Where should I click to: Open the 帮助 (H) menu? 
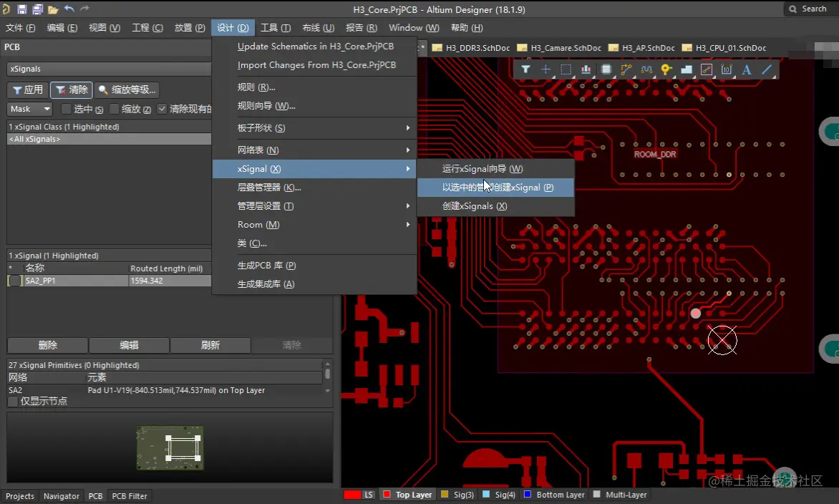point(467,28)
